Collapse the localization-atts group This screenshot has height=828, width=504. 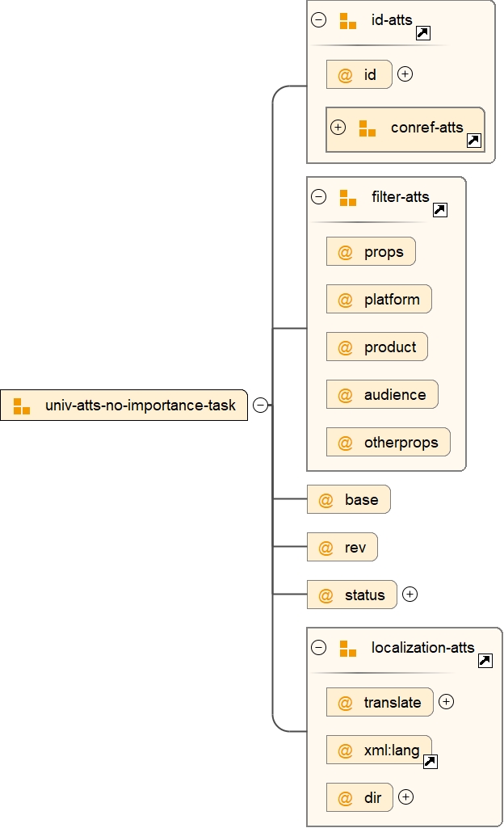click(x=319, y=647)
